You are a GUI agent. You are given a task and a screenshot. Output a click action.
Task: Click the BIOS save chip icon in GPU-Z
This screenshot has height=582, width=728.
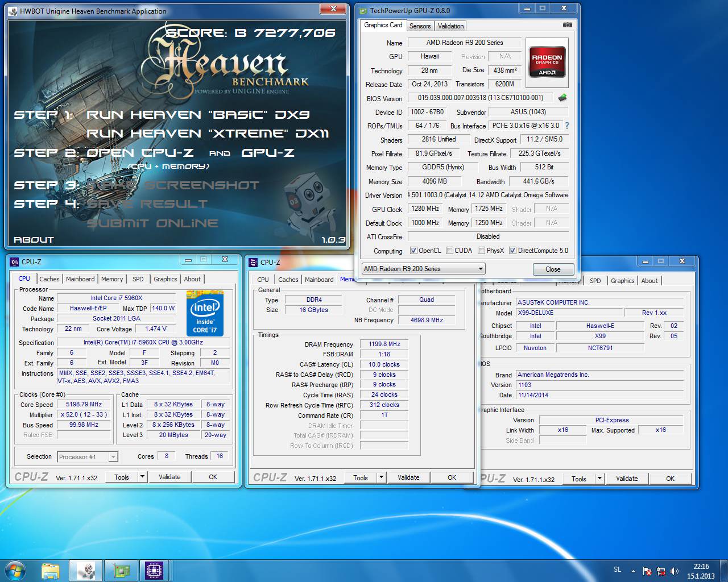pos(562,97)
